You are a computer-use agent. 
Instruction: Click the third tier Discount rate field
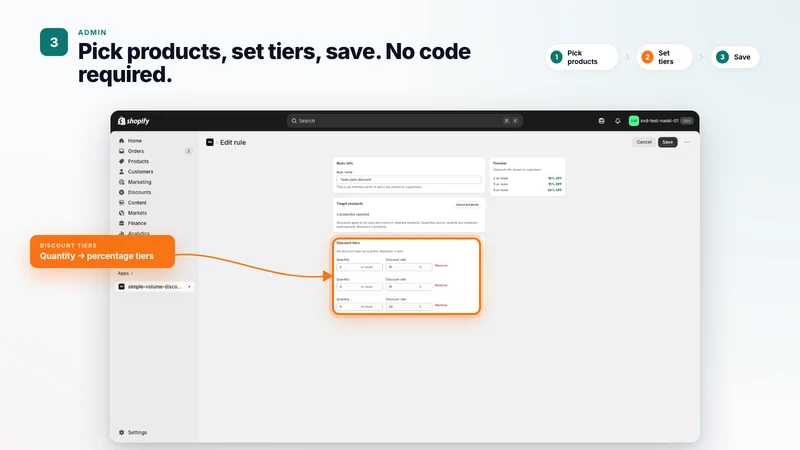409,307
